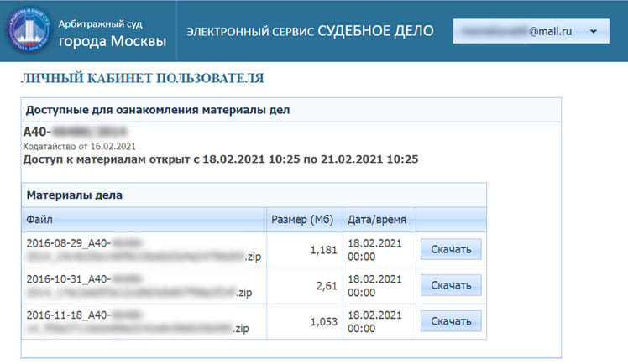Select the 'Размер (Мб)' column header
Screen dimensions: 628x364
pos(305,220)
